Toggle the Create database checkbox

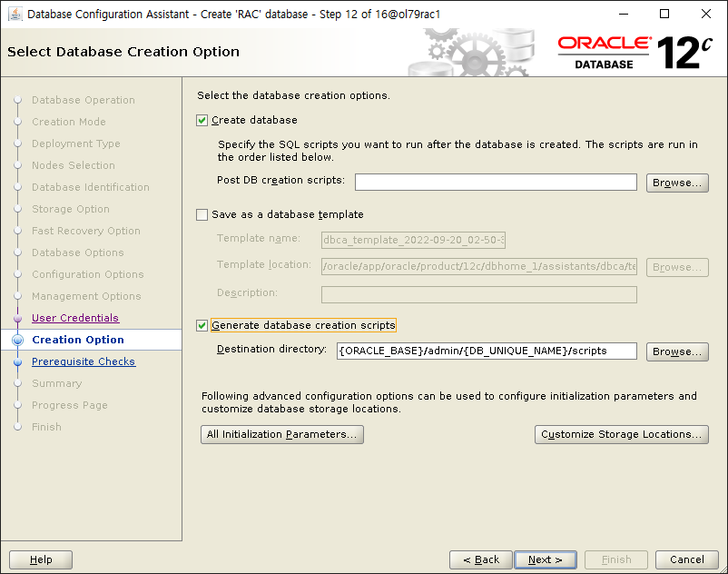(x=202, y=120)
